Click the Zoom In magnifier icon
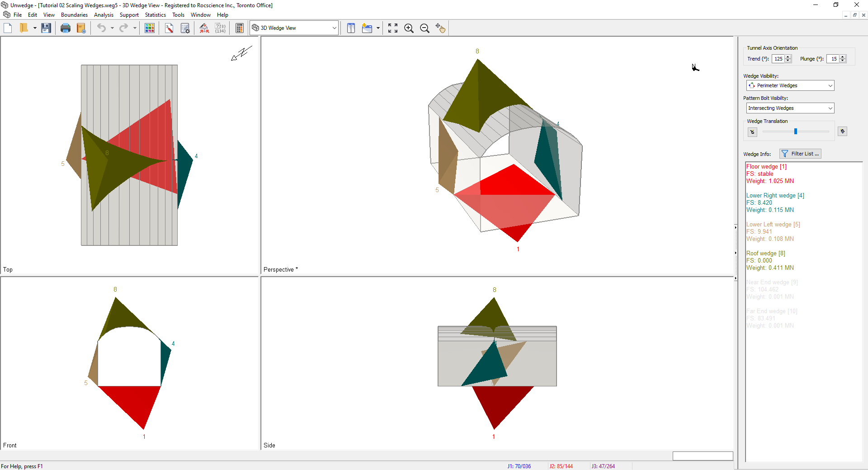The image size is (868, 470). click(409, 28)
